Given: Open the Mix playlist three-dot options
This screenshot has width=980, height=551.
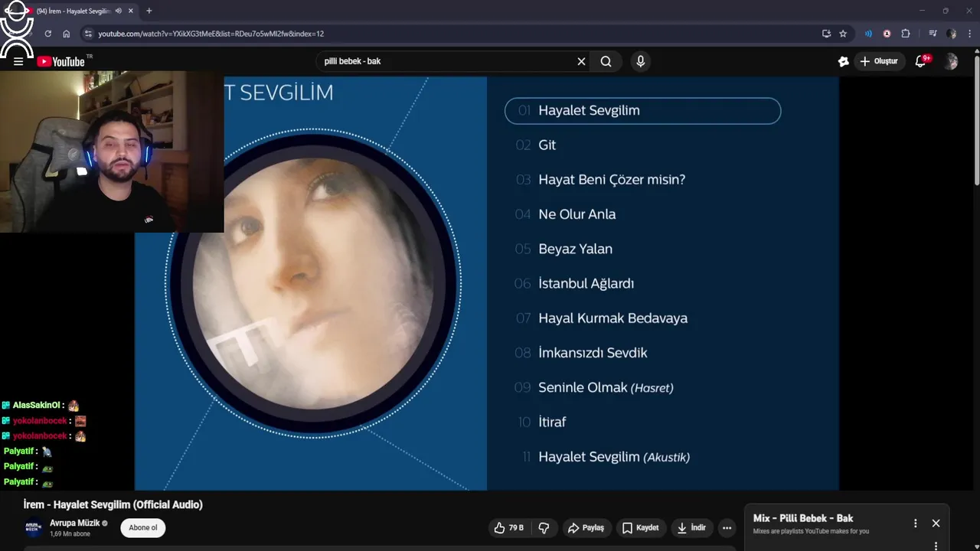Looking at the screenshot, I should point(915,523).
